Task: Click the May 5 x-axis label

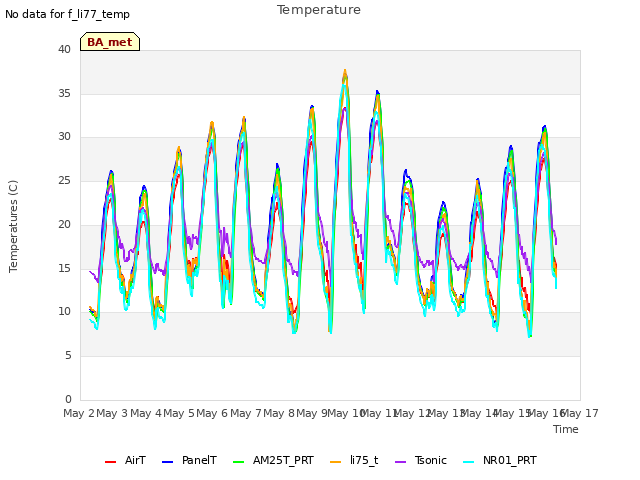Action: click(x=179, y=413)
